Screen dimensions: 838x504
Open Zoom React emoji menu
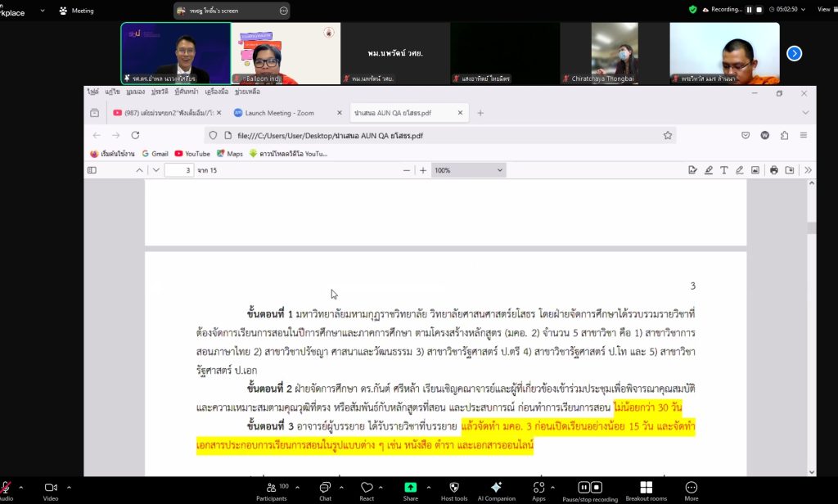point(367,491)
